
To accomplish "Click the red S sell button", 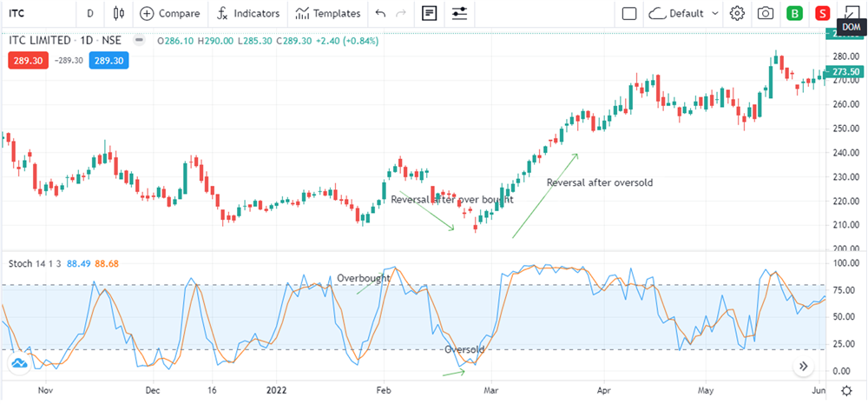I will (x=823, y=13).
